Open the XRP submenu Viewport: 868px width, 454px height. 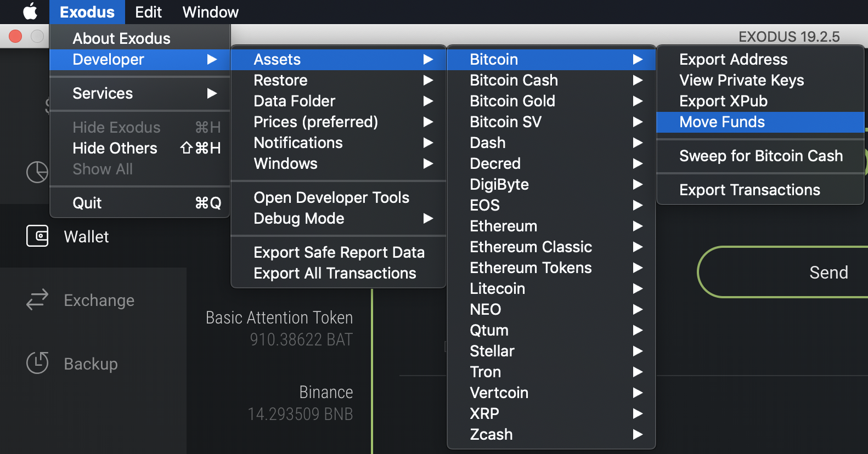pyautogui.click(x=551, y=413)
